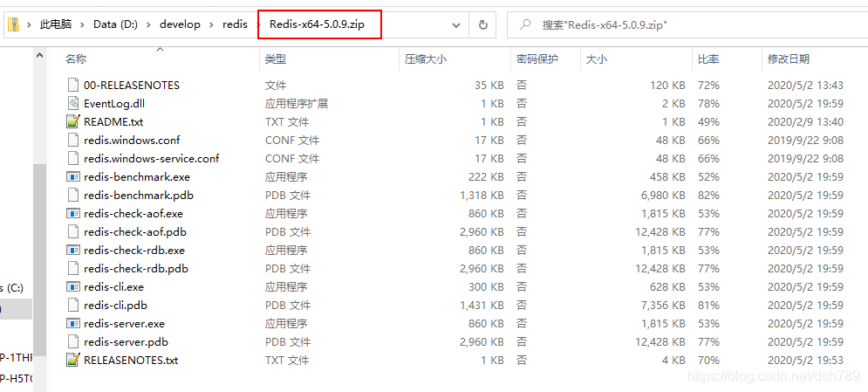Image resolution: width=868 pixels, height=392 pixels.
Task: Click the 6,980 KB size cell
Action: 663,196
